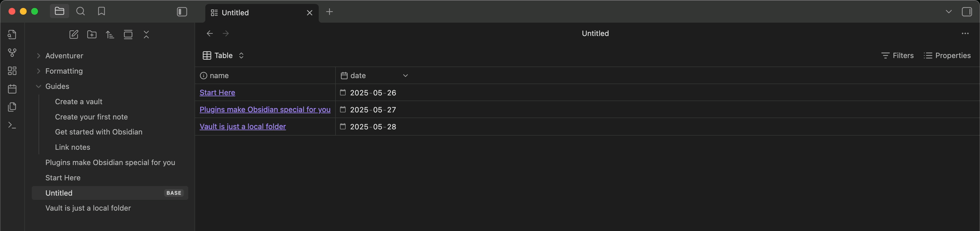Select the Link notes file in explorer
The height and width of the screenshot is (231, 980).
tap(73, 147)
